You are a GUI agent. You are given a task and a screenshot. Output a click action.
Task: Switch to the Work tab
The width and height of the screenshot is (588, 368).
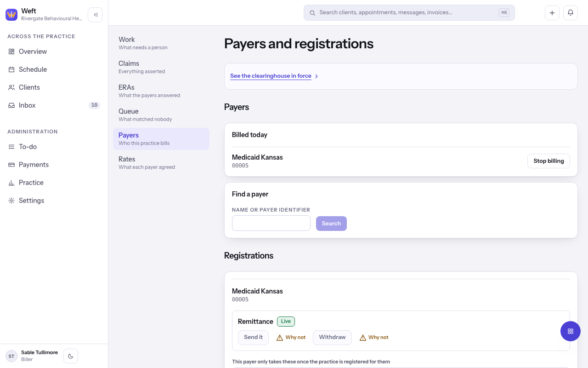pyautogui.click(x=161, y=43)
